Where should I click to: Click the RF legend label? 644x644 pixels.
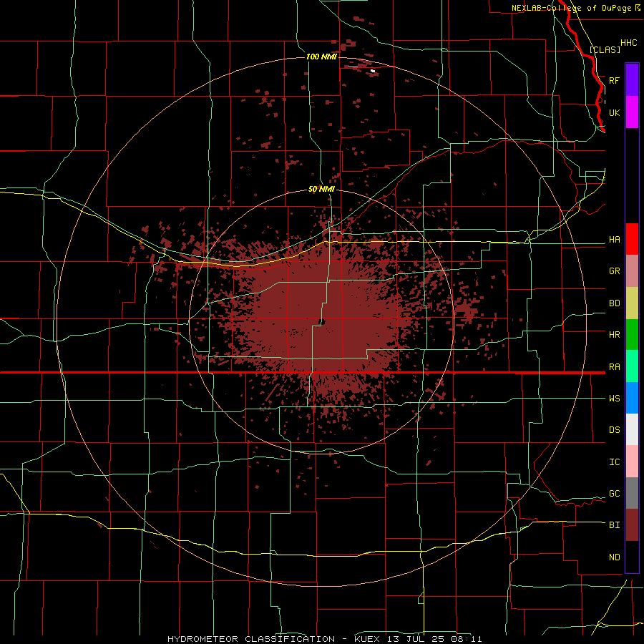614,80
